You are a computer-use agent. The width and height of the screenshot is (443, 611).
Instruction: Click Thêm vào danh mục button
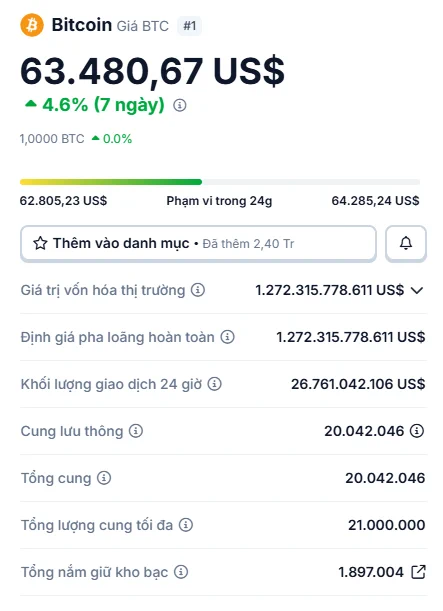click(198, 243)
